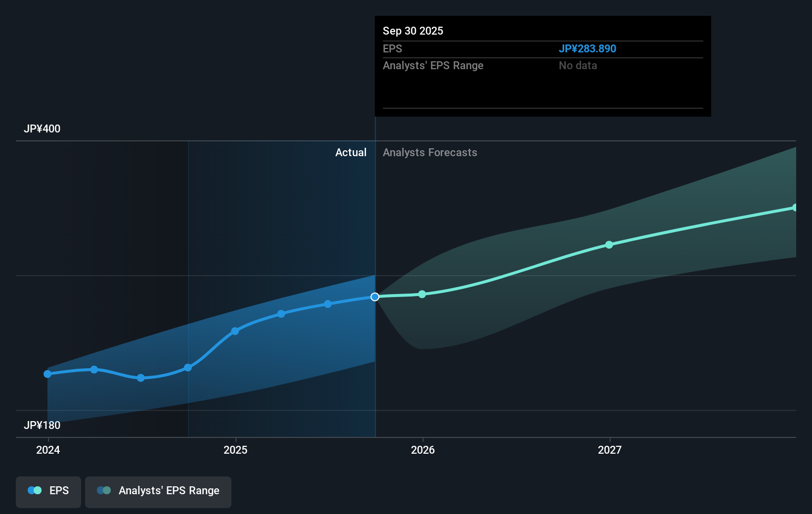The height and width of the screenshot is (514, 812).
Task: Click the green data point after the forecast divider
Action: point(421,294)
